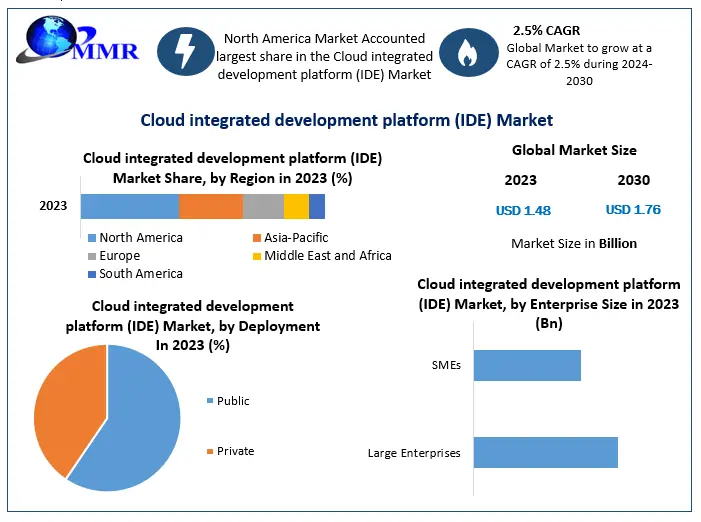Click the USD 1.48 value

point(523,210)
